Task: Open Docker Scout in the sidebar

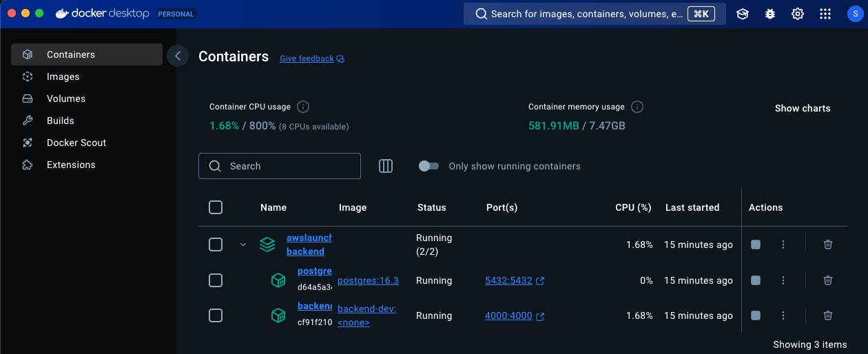Action: tap(87, 143)
